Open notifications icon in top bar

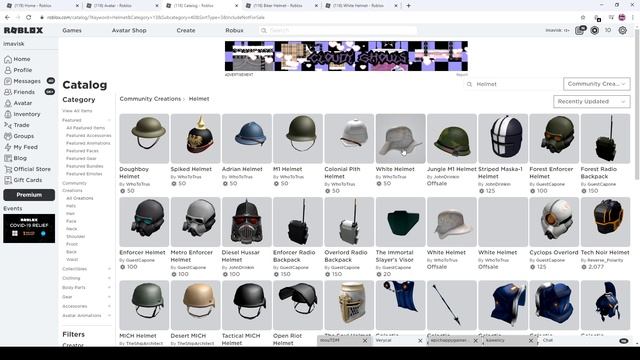(580, 31)
